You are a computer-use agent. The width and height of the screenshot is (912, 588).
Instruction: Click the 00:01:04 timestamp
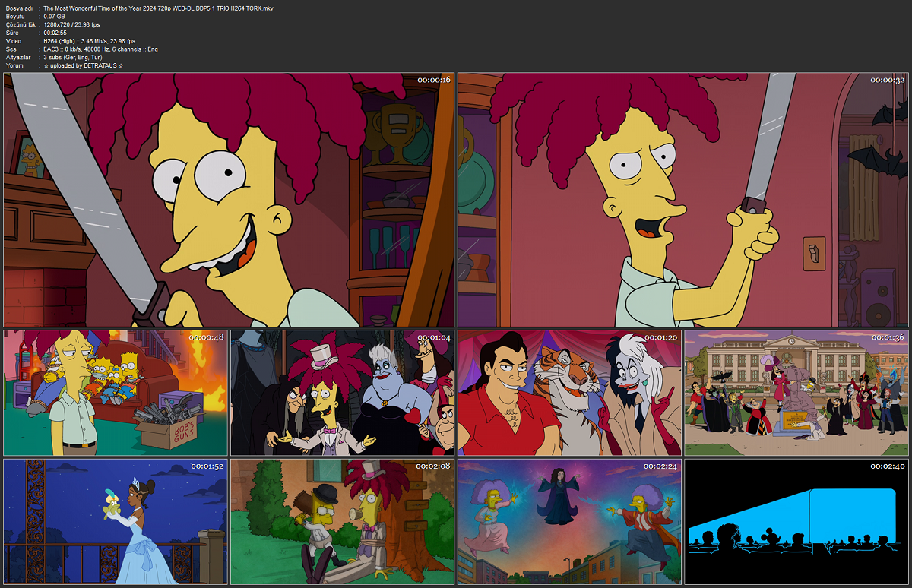tap(433, 337)
